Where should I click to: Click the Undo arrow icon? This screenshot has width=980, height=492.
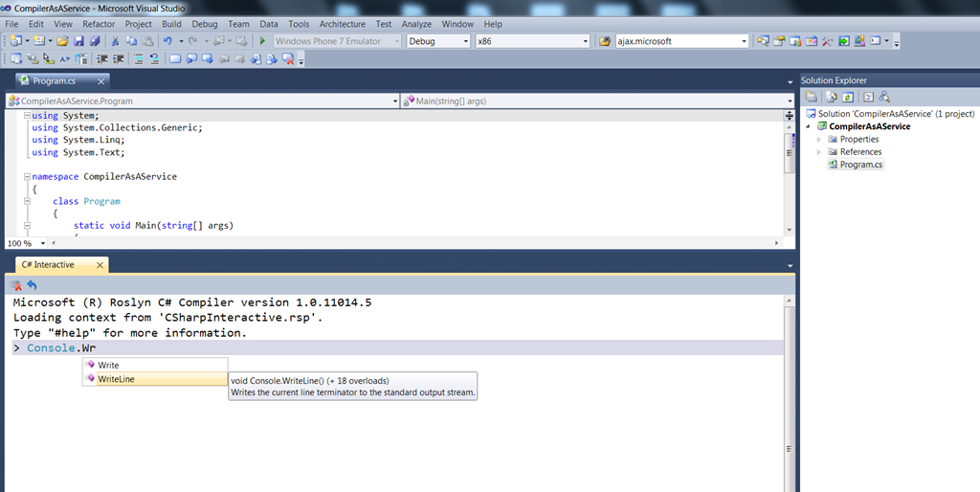(x=167, y=41)
